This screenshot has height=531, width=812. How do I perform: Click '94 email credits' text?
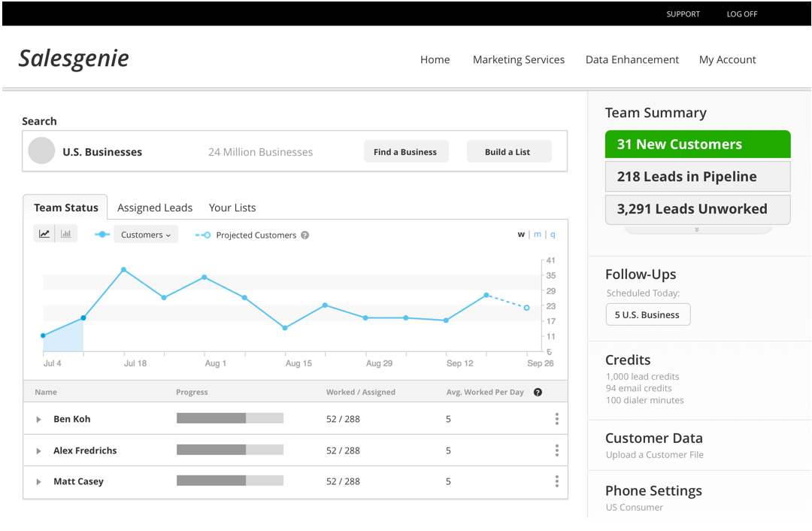point(638,388)
